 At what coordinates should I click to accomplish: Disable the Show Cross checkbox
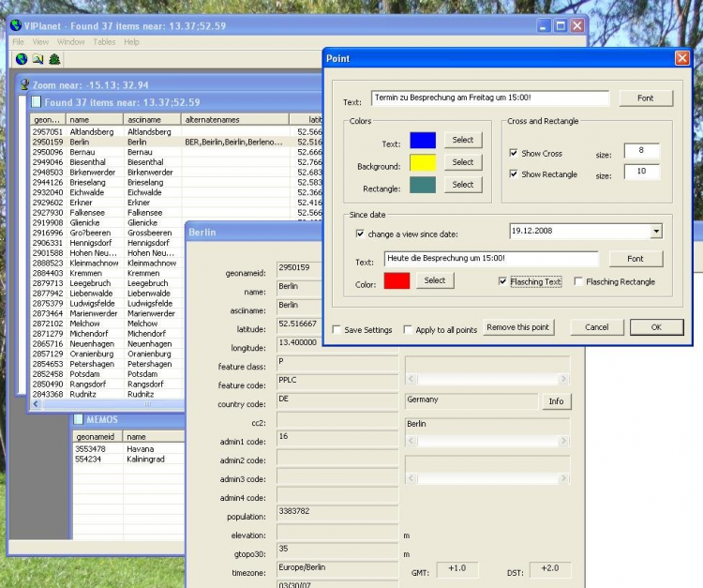click(x=513, y=153)
